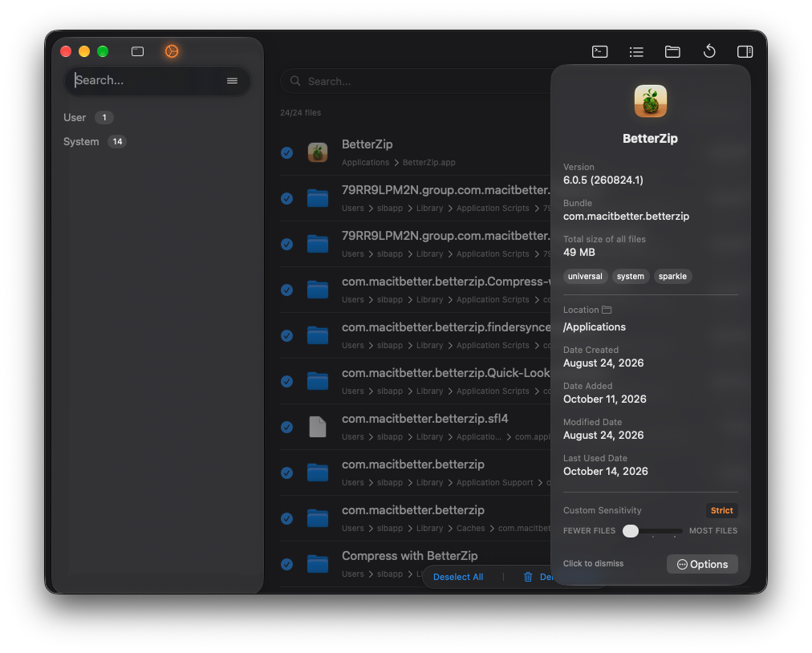Click the large BetterZip icon in the info panel

pos(651,101)
